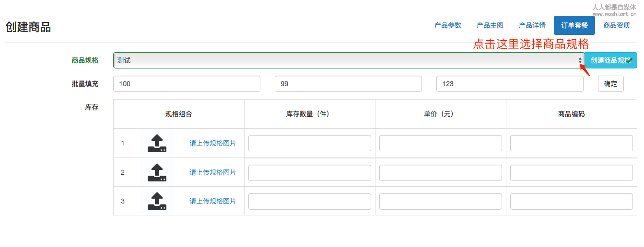This screenshot has height=247, width=644.
Task: Click the 库存 label
Action: 92,107
